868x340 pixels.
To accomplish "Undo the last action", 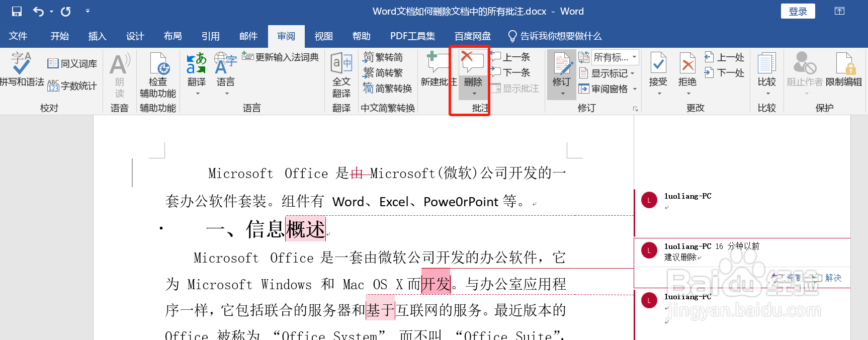I will [38, 11].
